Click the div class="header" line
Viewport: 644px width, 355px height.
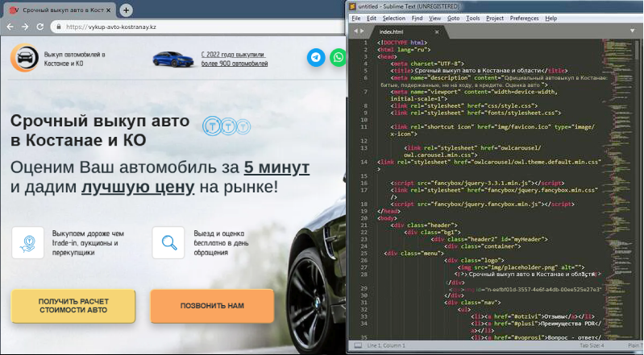[424, 225]
